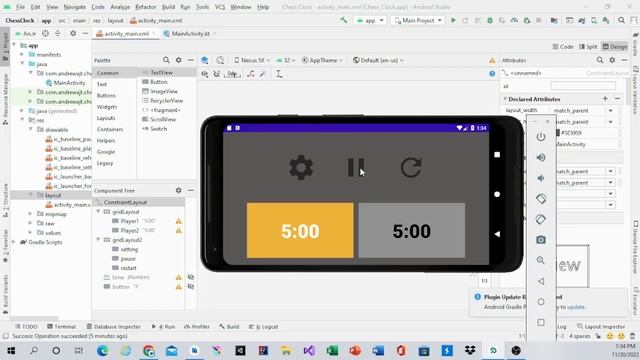Screen dimensions: 640x360
Task: Open the Logcat tool window
Action: tap(263, 327)
